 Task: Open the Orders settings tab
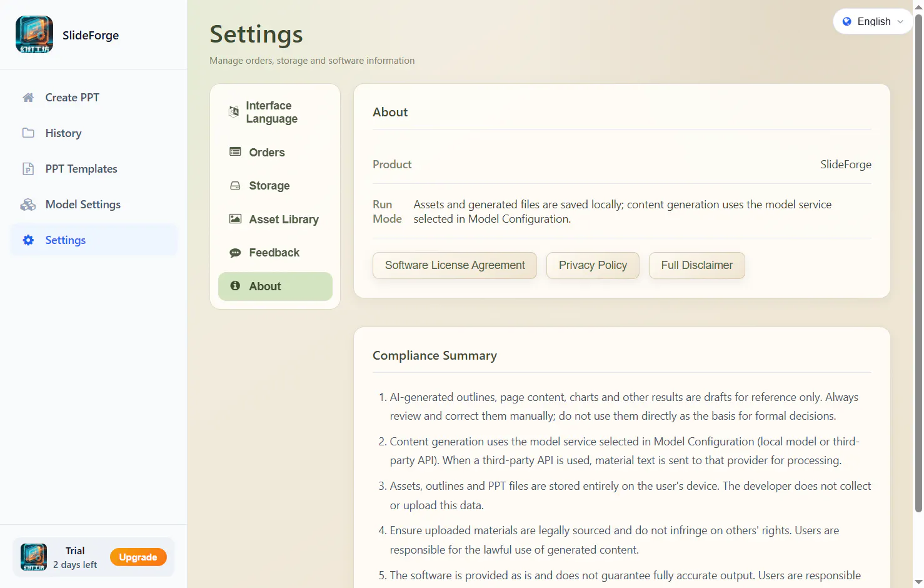point(275,153)
